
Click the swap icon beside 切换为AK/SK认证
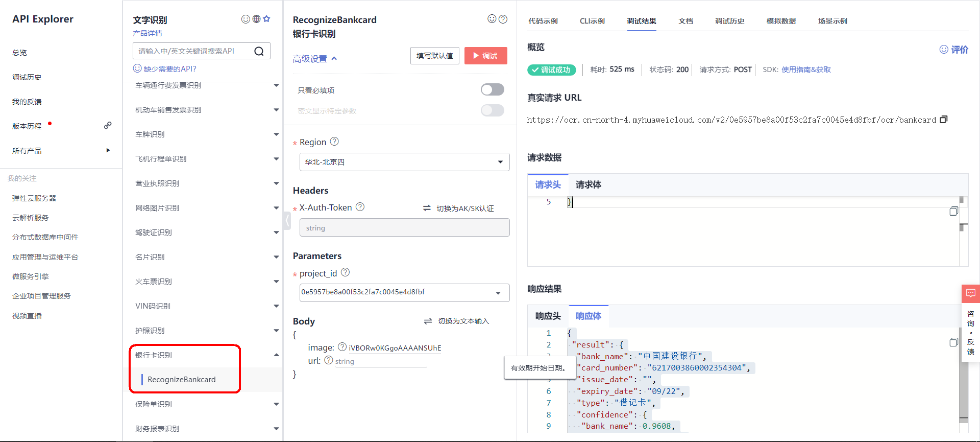point(427,208)
